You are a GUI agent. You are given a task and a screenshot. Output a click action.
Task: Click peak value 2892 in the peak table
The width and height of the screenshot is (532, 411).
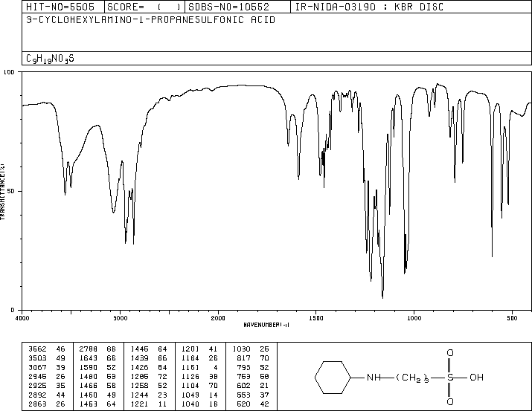coord(37,395)
